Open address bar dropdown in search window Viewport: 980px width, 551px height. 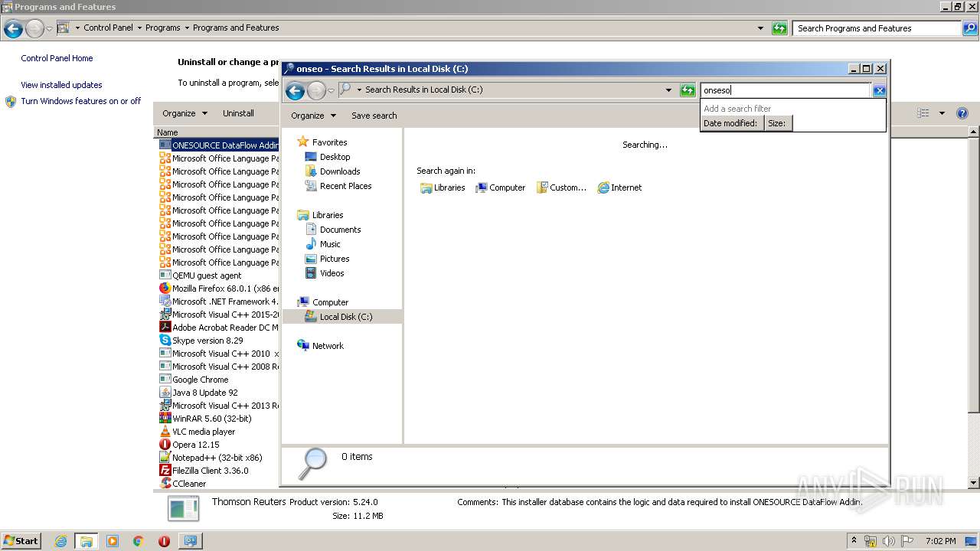click(668, 90)
